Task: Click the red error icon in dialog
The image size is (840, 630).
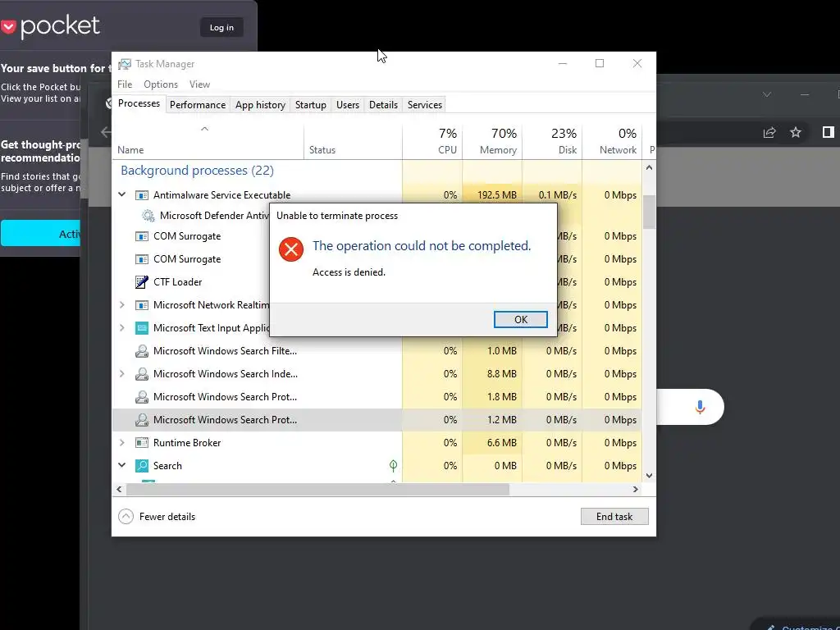Action: (x=291, y=249)
